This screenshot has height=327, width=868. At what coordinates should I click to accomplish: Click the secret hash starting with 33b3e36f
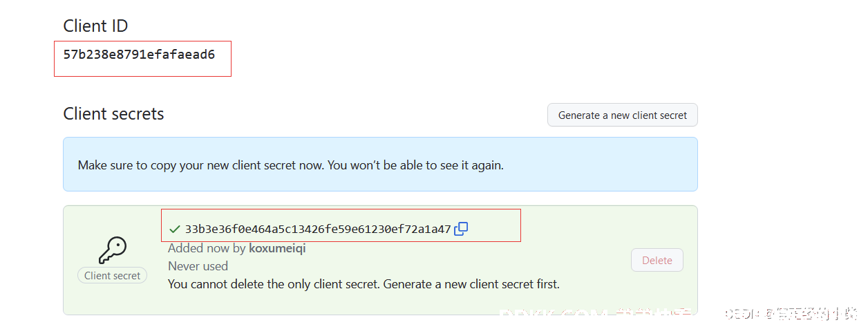317,229
